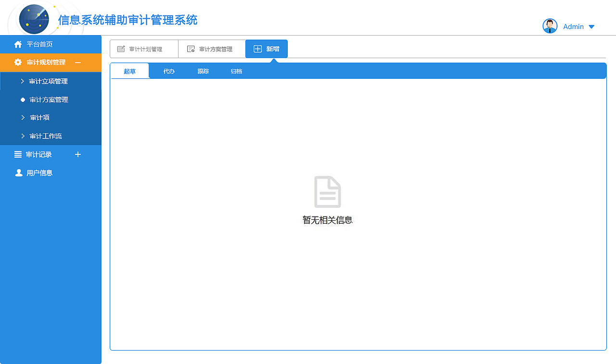The width and height of the screenshot is (616, 364).
Task: Open the 跟踪 tab
Action: (202, 71)
